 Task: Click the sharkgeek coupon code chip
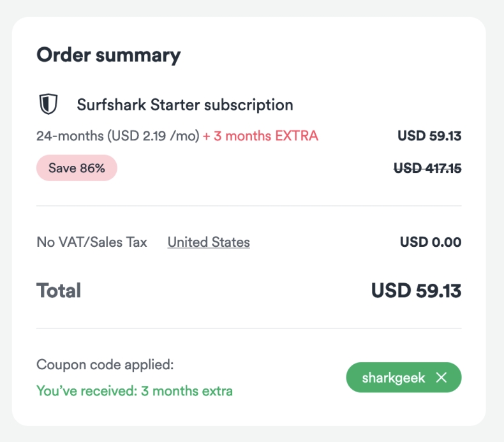pyautogui.click(x=393, y=378)
